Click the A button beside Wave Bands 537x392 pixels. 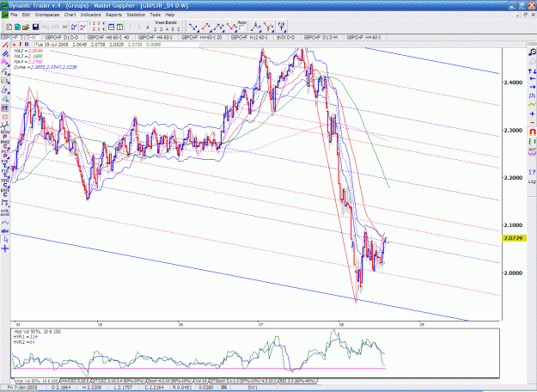coord(148,28)
